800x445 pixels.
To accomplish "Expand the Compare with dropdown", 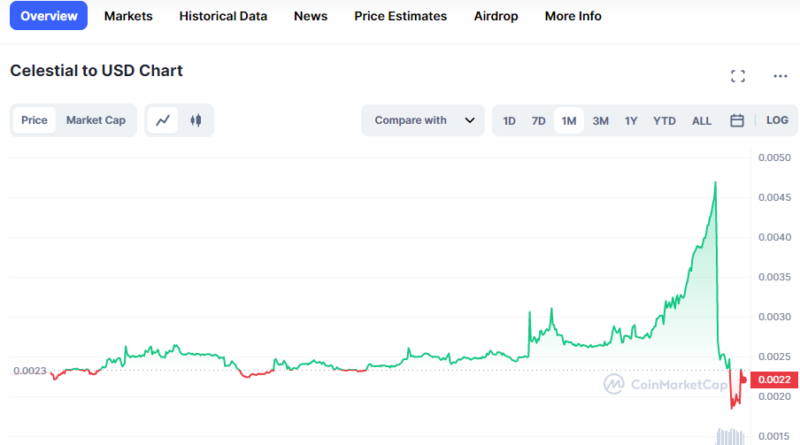I will [x=423, y=120].
